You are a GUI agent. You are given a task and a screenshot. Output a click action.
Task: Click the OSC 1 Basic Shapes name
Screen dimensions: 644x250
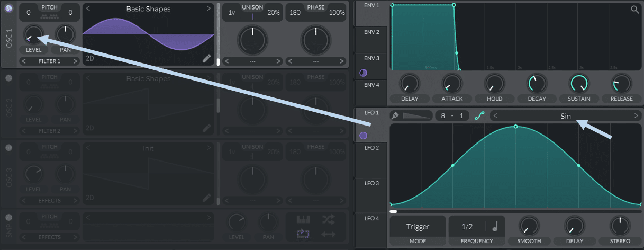(x=148, y=9)
